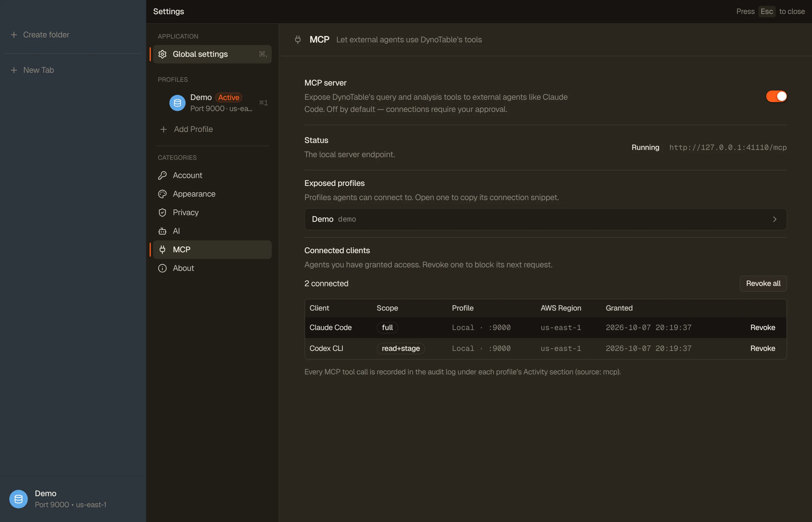Click the palette icon for Appearance
Screen dimensions: 812x522
(162, 194)
